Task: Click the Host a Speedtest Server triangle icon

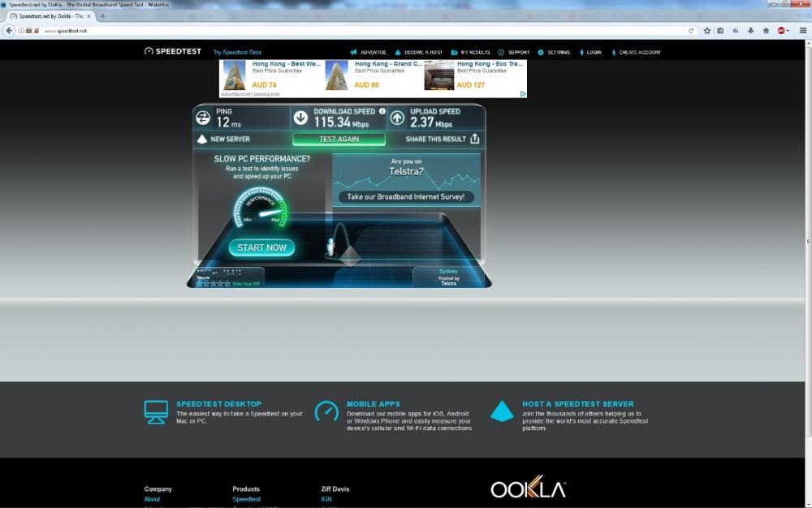Action: (502, 411)
